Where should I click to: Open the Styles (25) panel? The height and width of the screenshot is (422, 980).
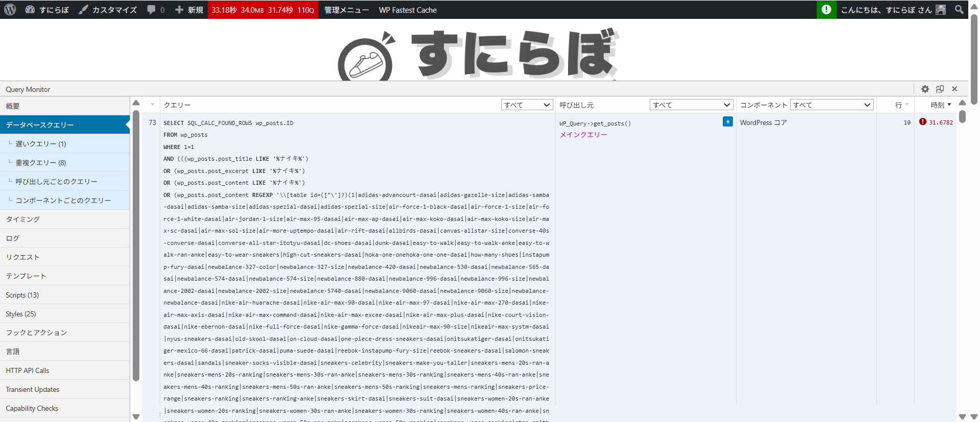coord(65,314)
